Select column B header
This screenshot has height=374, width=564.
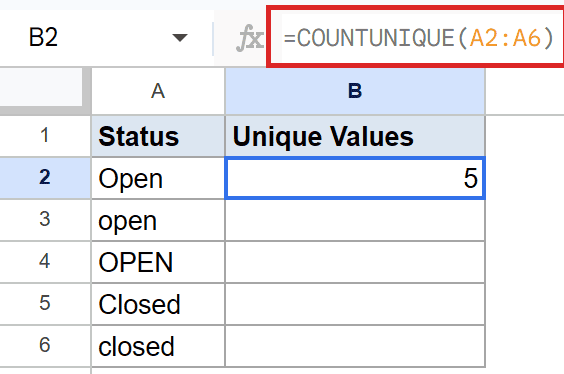coord(355,91)
